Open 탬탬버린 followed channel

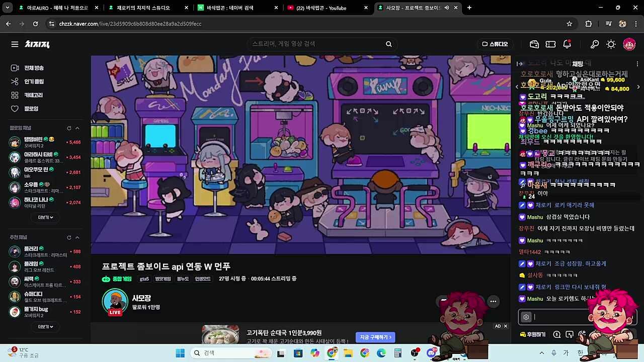point(45,142)
